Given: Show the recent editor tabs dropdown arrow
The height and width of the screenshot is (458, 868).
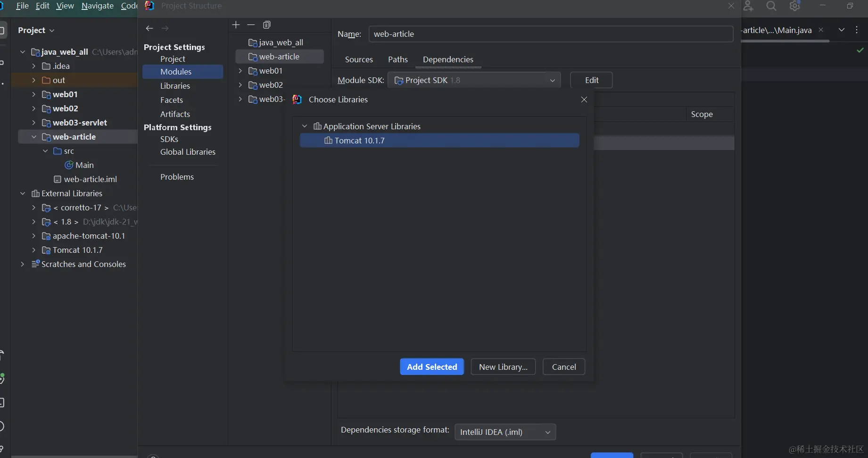Looking at the screenshot, I should [x=842, y=30].
